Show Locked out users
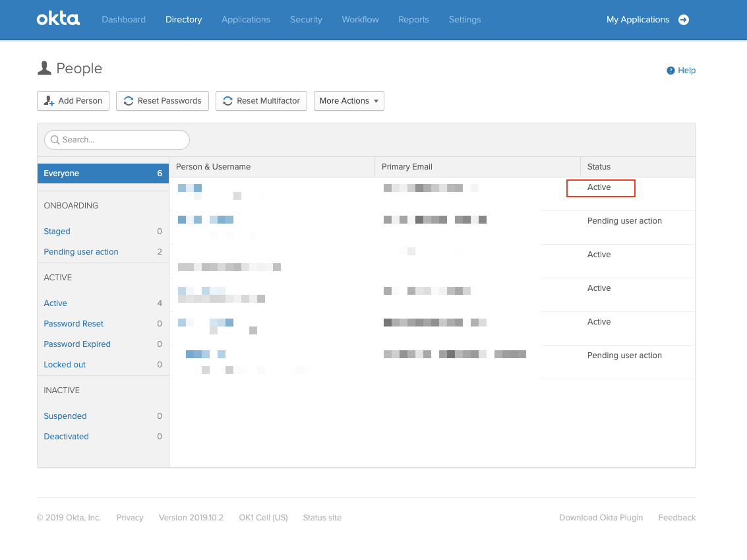747x560 pixels. click(65, 365)
